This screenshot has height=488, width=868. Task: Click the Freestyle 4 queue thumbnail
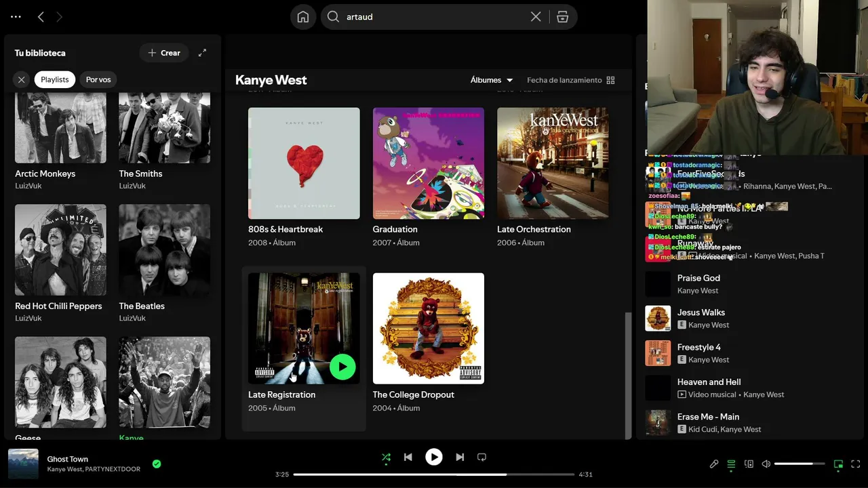[658, 353]
